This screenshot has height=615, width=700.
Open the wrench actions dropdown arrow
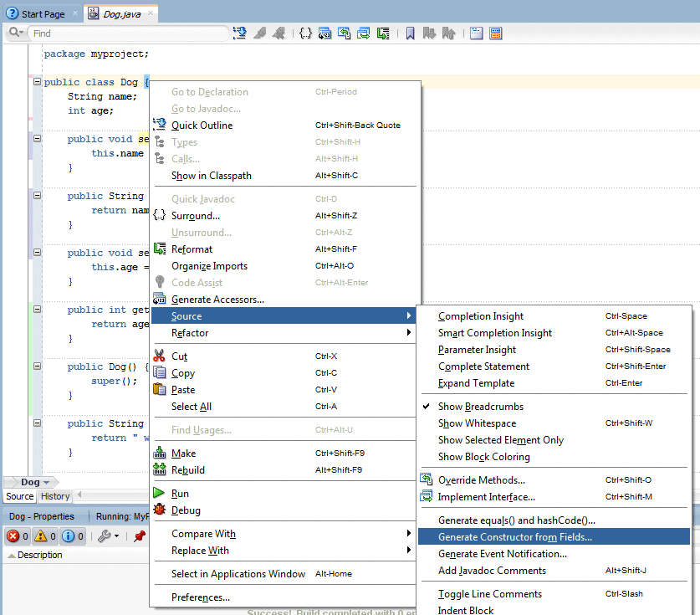coord(116,536)
